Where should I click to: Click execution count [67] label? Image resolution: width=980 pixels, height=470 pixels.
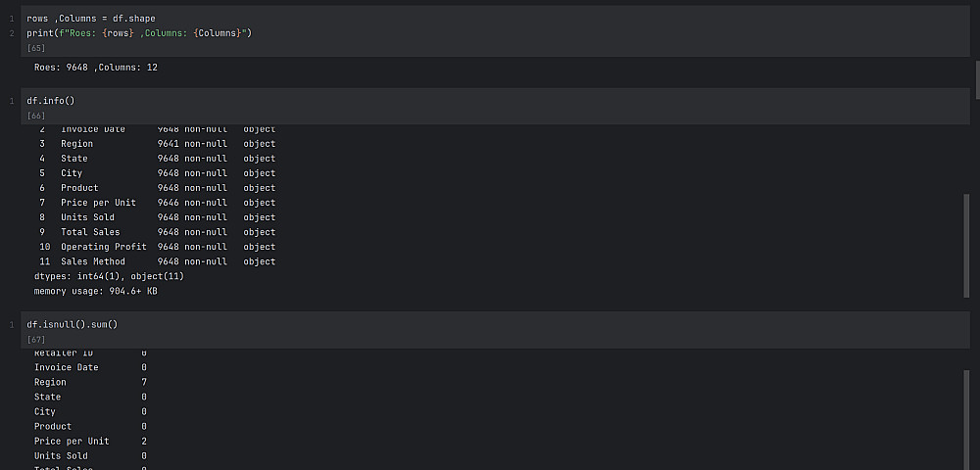[37, 339]
